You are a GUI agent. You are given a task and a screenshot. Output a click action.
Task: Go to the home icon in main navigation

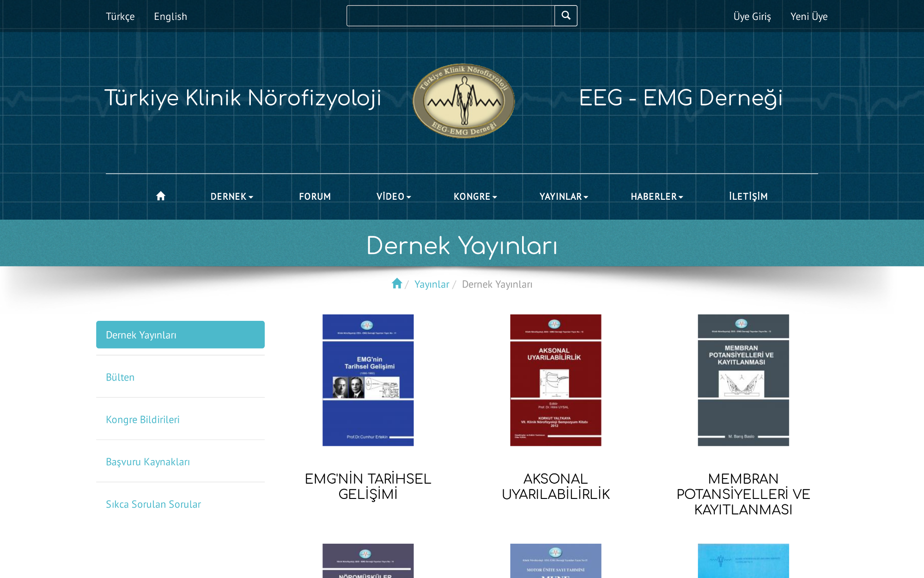tap(161, 196)
